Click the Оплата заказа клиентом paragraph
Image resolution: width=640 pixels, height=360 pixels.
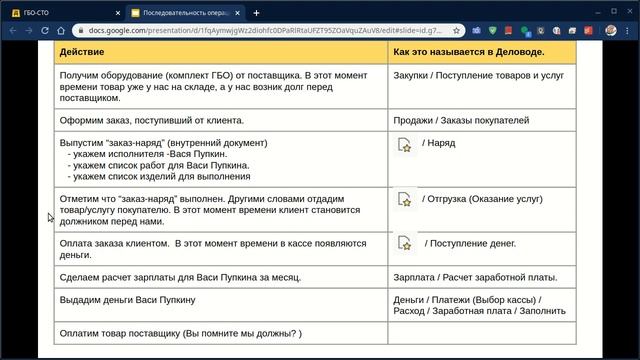213,249
